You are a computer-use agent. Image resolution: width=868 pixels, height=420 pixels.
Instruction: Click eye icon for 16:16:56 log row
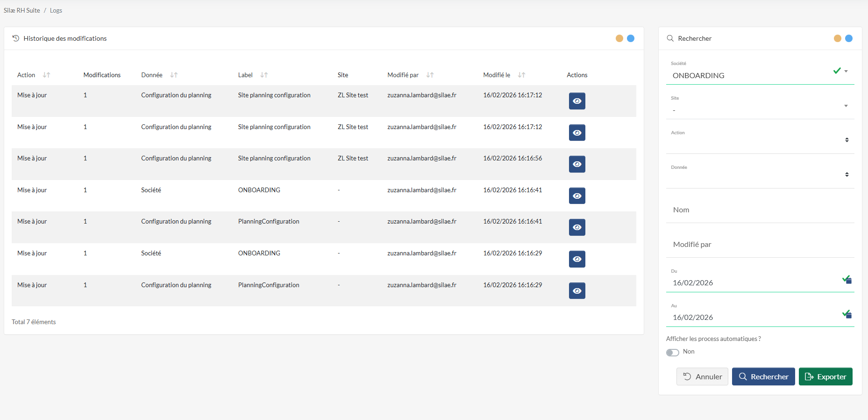pos(577,164)
